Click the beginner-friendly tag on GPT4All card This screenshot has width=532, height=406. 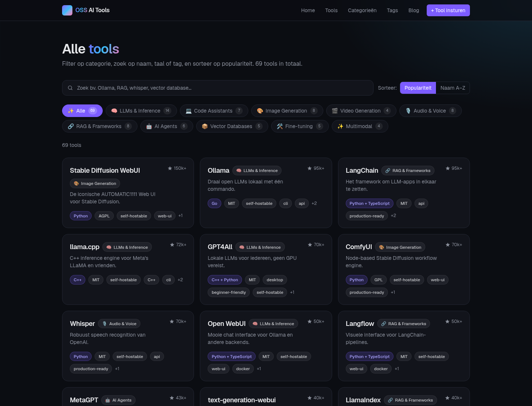click(x=229, y=292)
